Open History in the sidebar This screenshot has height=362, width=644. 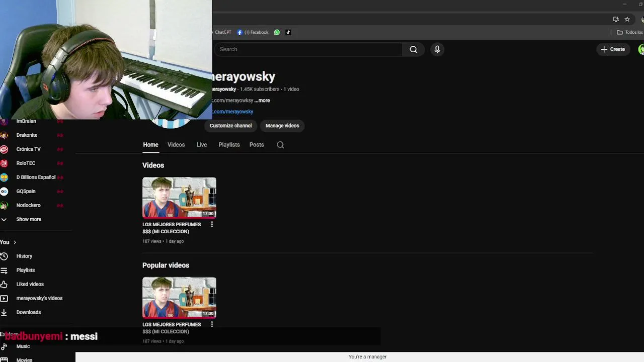point(24,256)
